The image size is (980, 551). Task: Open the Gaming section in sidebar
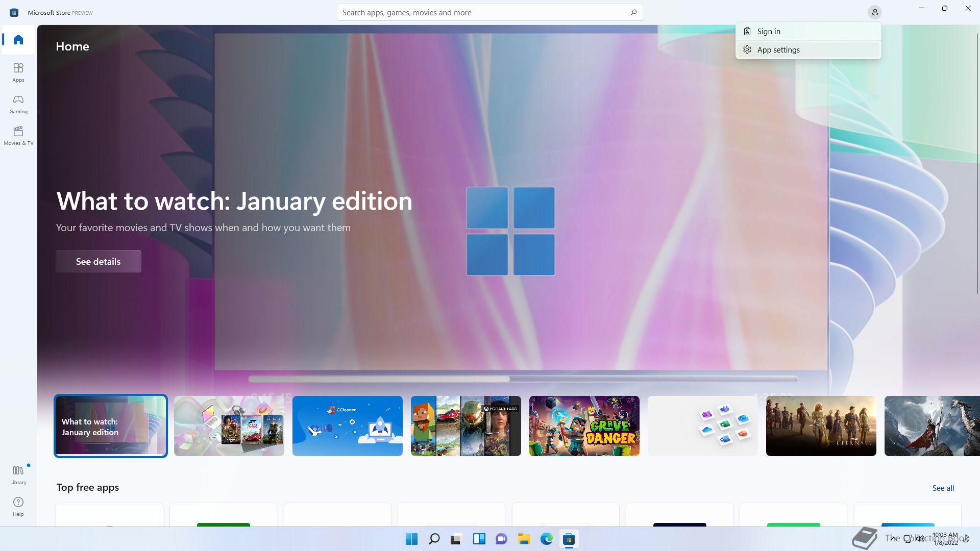pos(18,104)
